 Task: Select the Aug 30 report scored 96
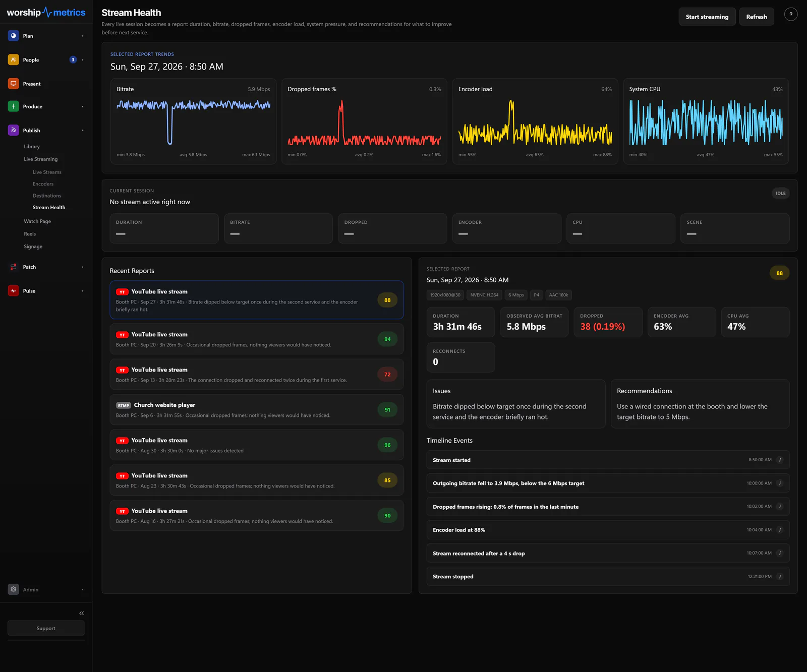(x=257, y=445)
